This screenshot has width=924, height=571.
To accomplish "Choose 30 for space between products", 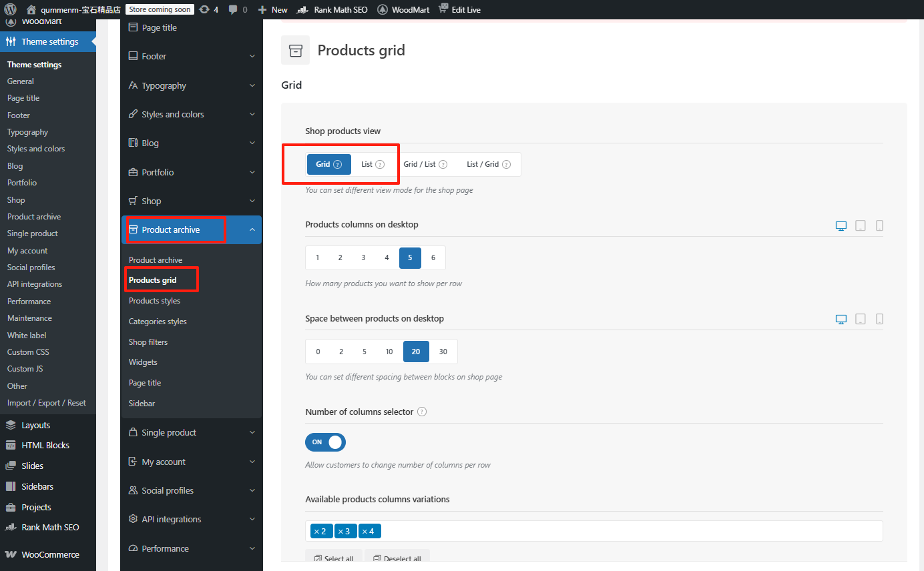I will coord(443,352).
